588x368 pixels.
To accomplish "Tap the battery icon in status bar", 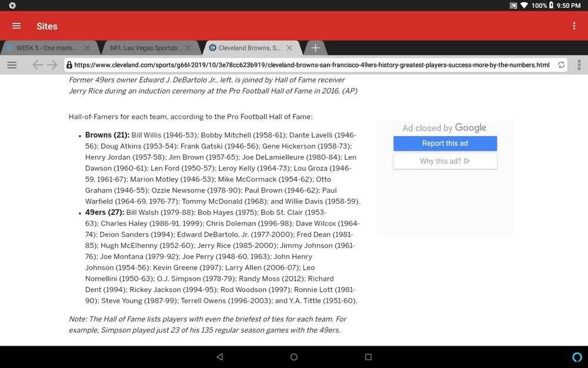I will [x=552, y=5].
